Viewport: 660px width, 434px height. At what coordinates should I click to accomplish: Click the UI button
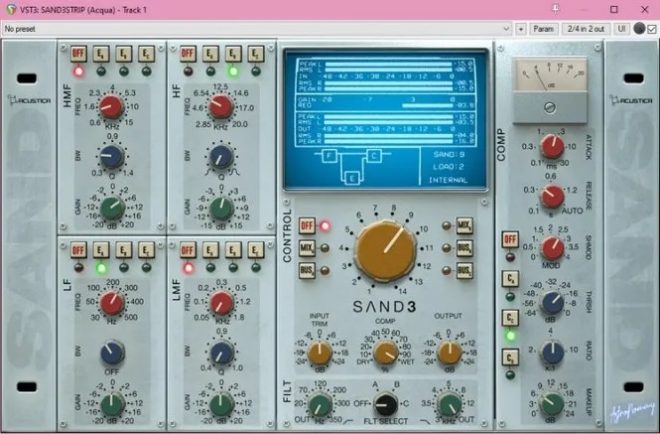pyautogui.click(x=621, y=29)
